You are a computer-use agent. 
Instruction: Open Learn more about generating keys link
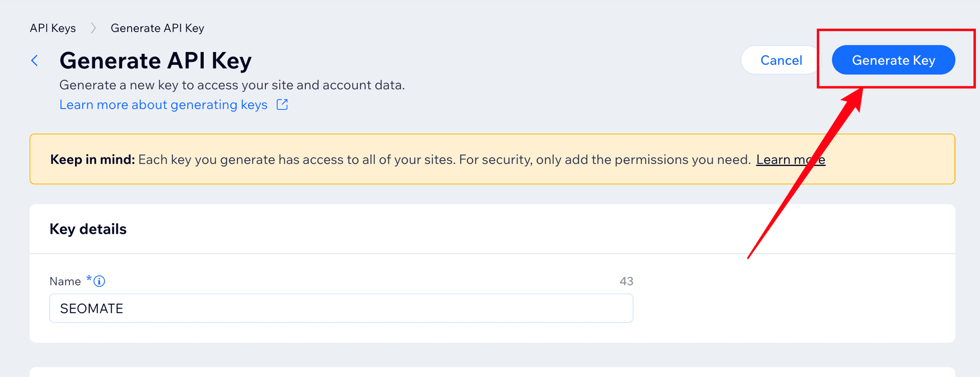click(163, 105)
